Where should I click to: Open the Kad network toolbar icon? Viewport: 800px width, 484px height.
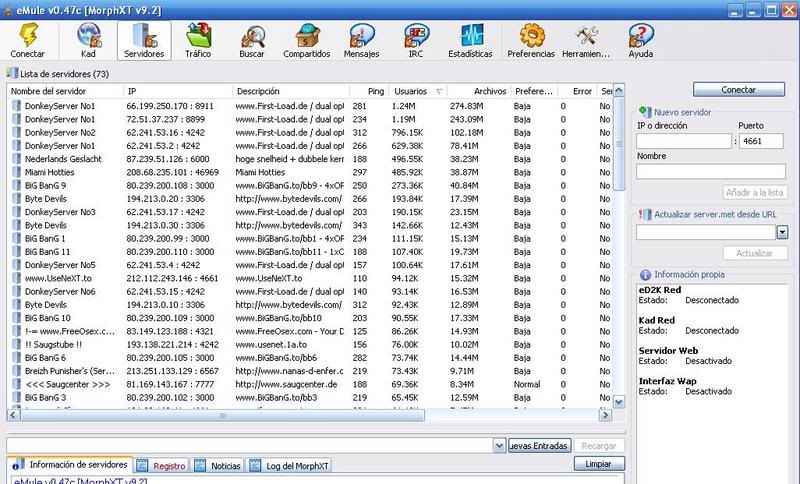tap(89, 36)
